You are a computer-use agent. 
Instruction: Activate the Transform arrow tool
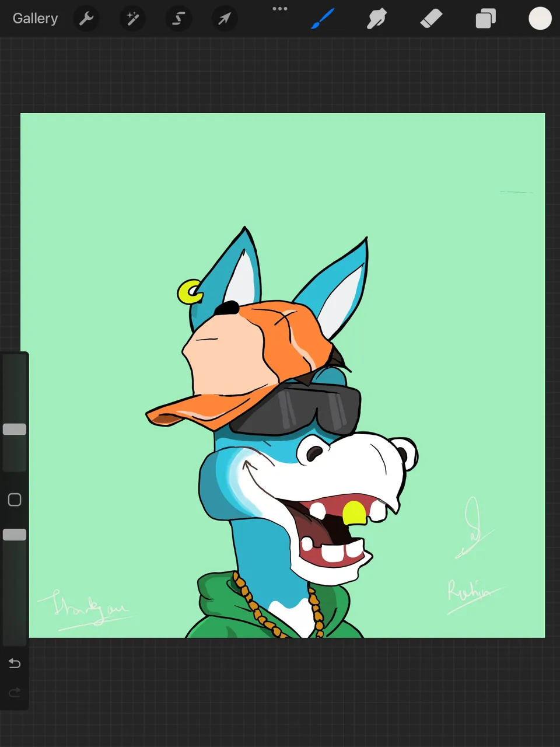[x=224, y=19]
